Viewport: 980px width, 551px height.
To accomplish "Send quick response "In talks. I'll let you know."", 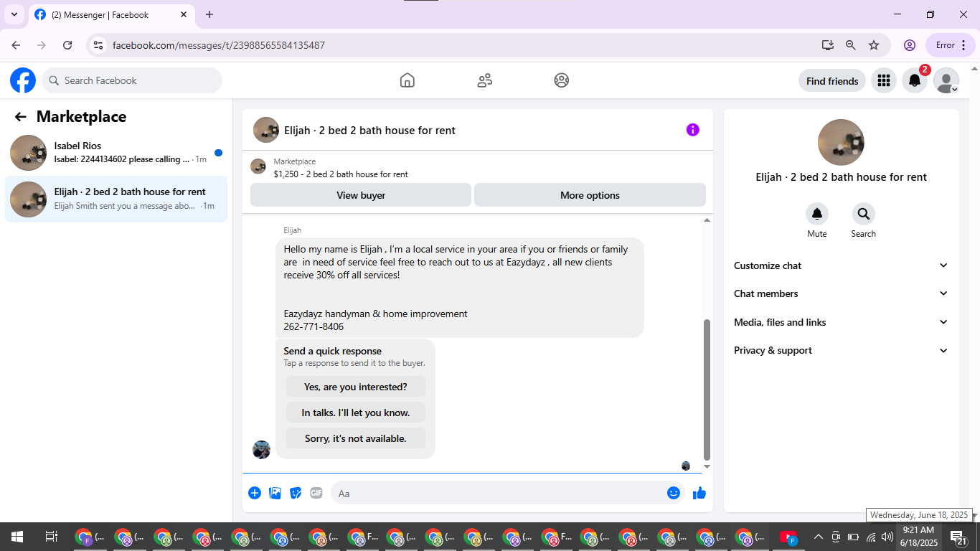I will point(356,413).
